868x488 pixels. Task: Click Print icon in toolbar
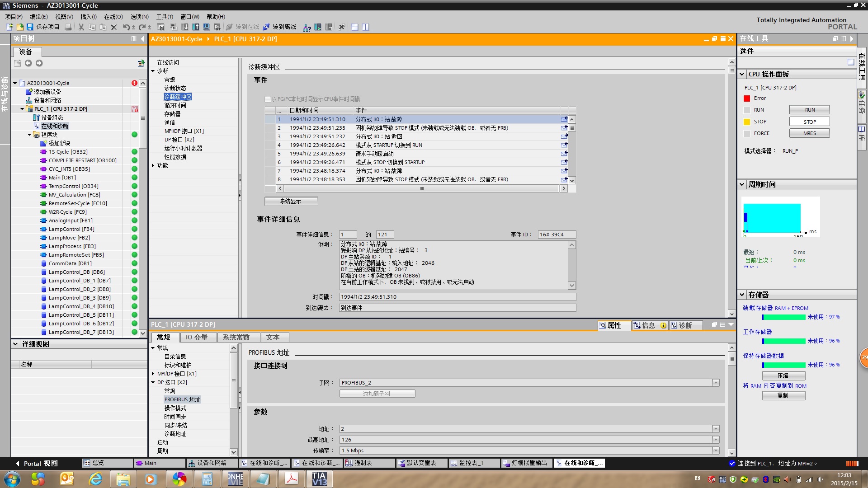pyautogui.click(x=68, y=27)
